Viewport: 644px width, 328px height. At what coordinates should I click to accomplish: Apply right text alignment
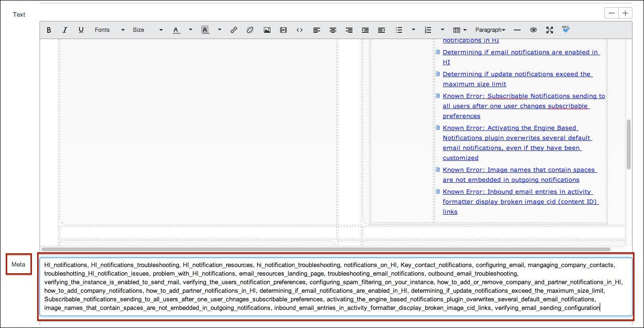pyautogui.click(x=349, y=30)
